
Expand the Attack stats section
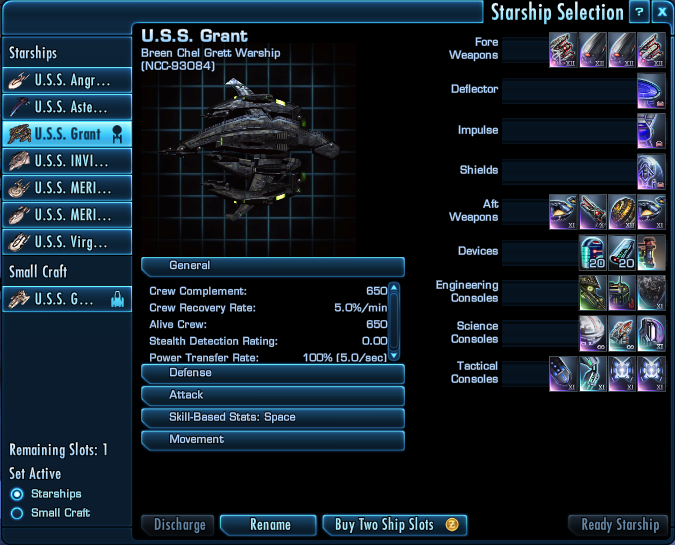[273, 396]
